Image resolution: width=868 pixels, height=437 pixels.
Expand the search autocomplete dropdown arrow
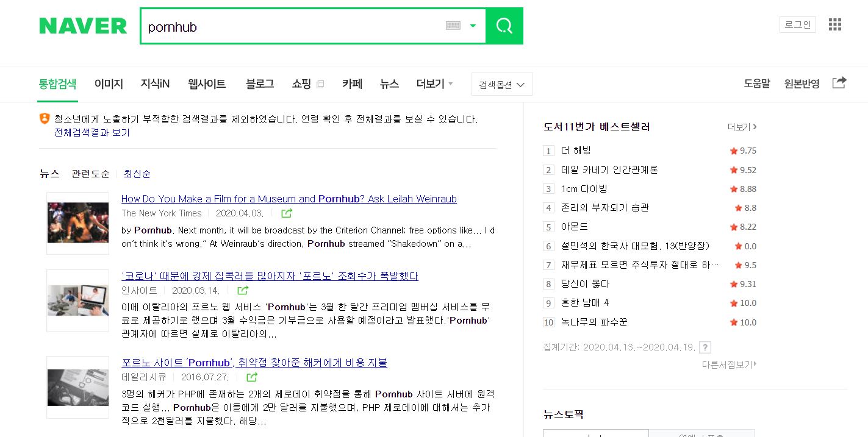pyautogui.click(x=473, y=26)
